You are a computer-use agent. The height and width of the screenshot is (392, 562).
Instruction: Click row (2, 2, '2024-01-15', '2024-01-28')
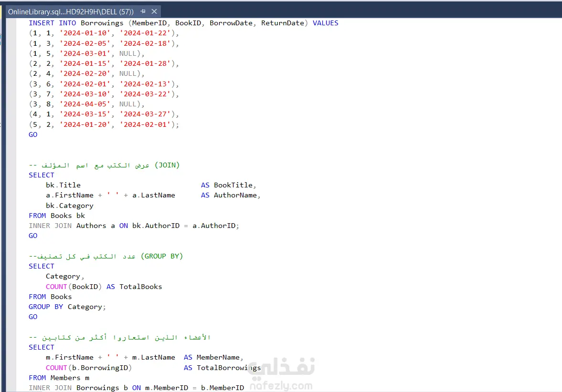tap(104, 63)
